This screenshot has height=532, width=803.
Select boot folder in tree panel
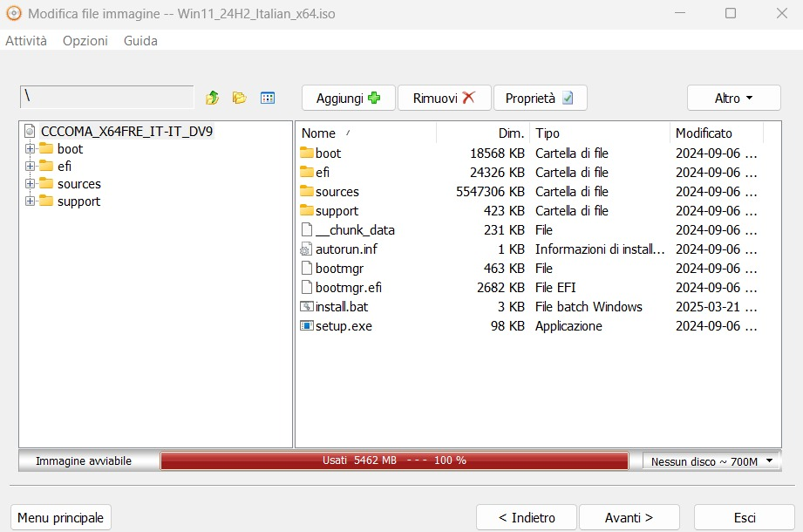coord(70,149)
